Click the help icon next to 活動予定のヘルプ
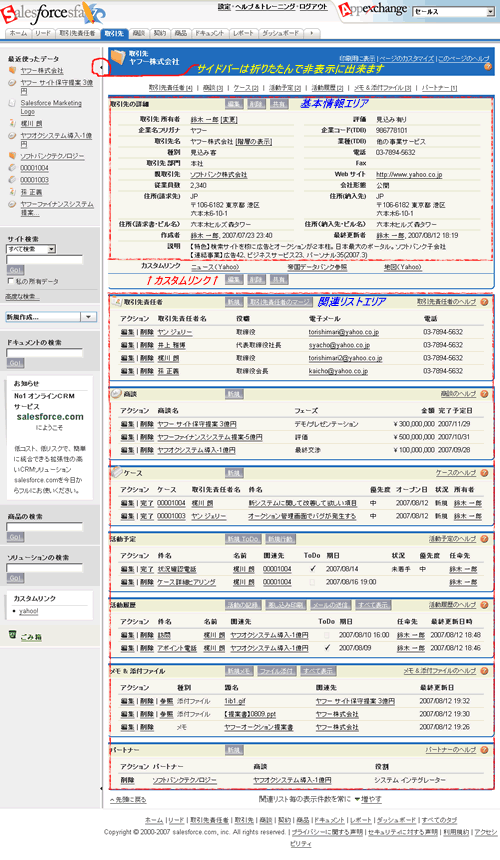This screenshot has height=860, width=500. (x=484, y=539)
